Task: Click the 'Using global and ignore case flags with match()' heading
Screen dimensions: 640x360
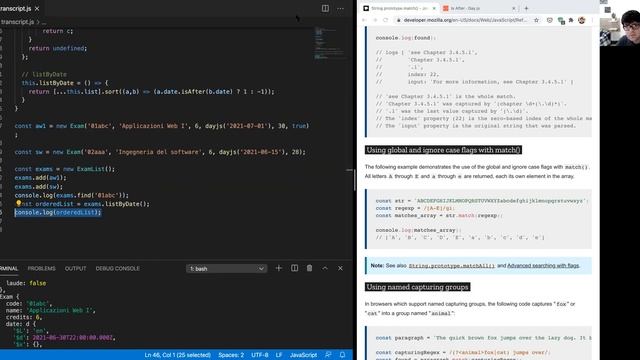Action: (443, 150)
